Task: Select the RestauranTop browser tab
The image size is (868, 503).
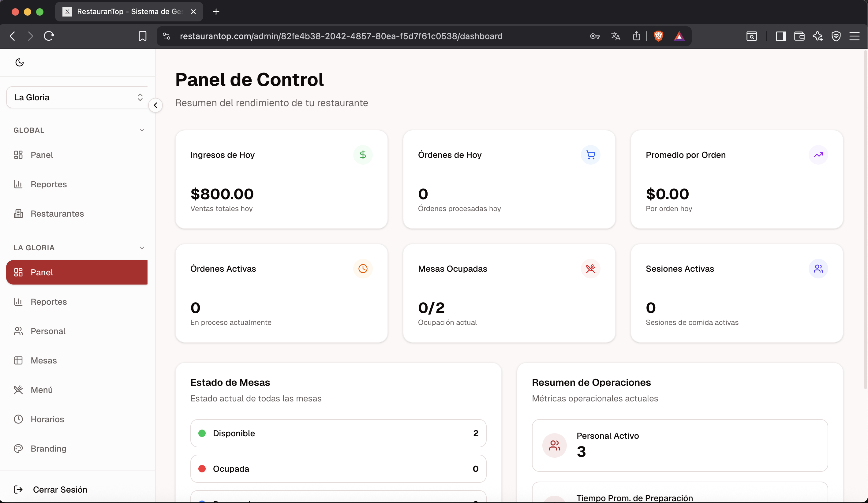Action: pos(127,11)
